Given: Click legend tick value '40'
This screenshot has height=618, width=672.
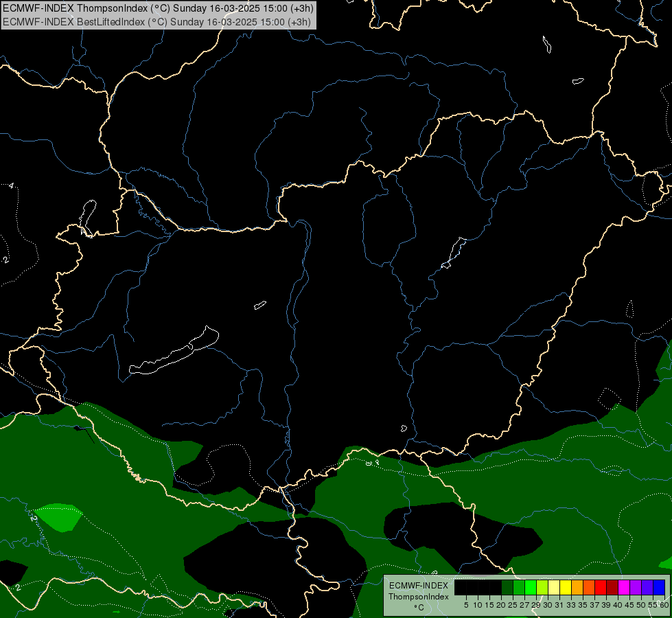Looking at the screenshot, I should 618,605.
